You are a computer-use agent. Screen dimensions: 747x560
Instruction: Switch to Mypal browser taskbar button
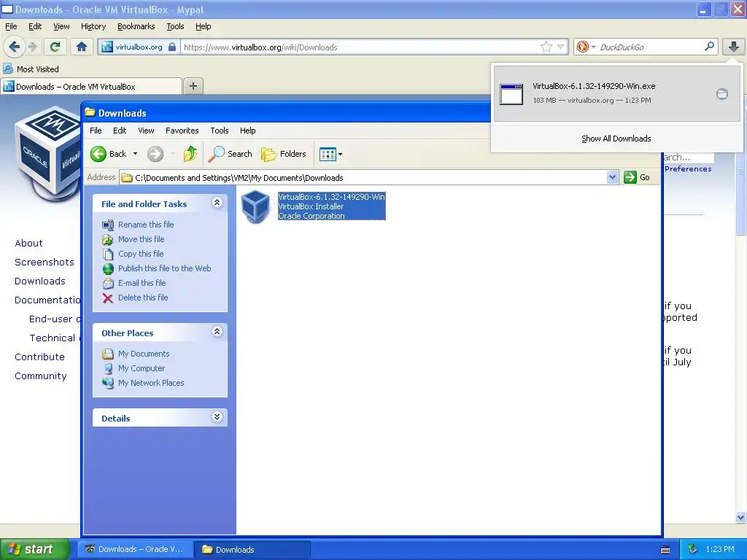point(135,550)
